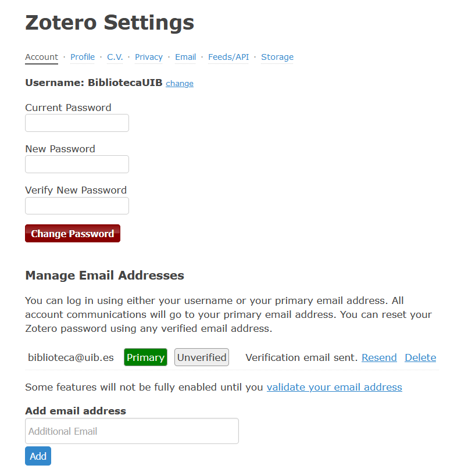This screenshot has width=461, height=476.
Task: Click the Unverified status badge
Action: pyautogui.click(x=202, y=357)
